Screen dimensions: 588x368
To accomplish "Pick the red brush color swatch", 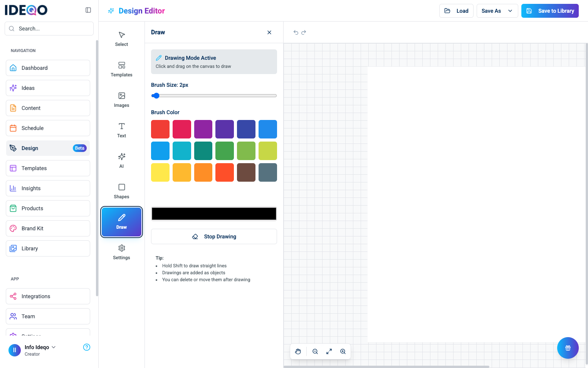I will pyautogui.click(x=160, y=129).
